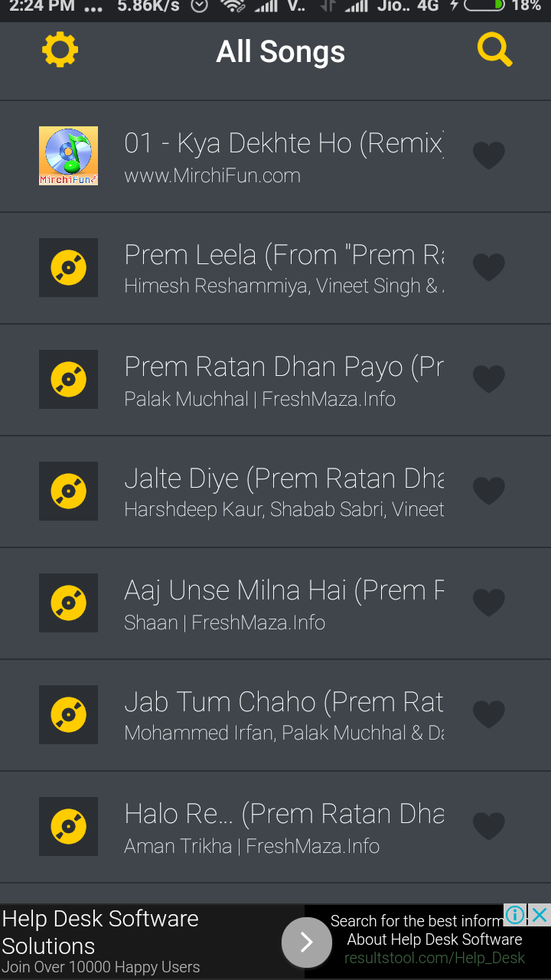
Task: Tap disc icon of Halo Re track
Action: click(68, 826)
